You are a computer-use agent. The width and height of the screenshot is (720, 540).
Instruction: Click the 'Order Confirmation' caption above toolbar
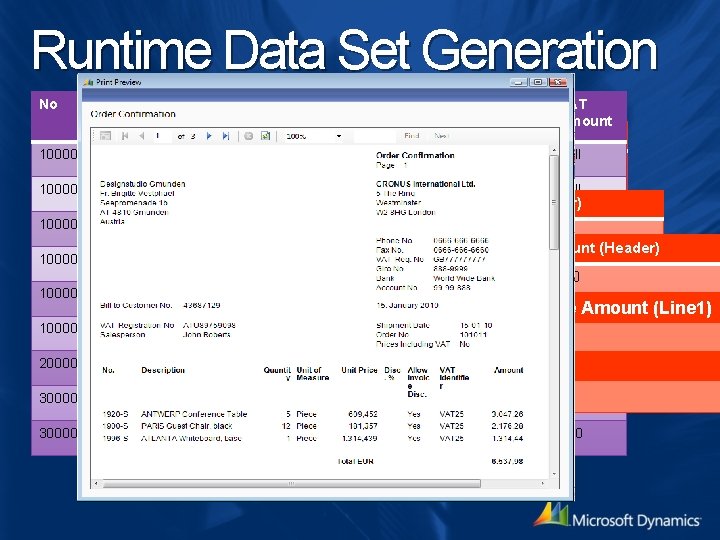[133, 114]
